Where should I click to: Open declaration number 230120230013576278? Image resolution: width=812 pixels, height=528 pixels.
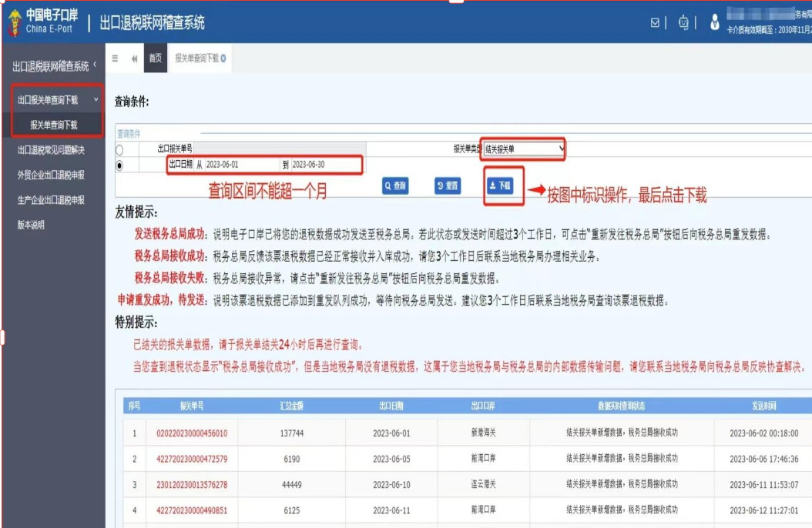point(192,485)
